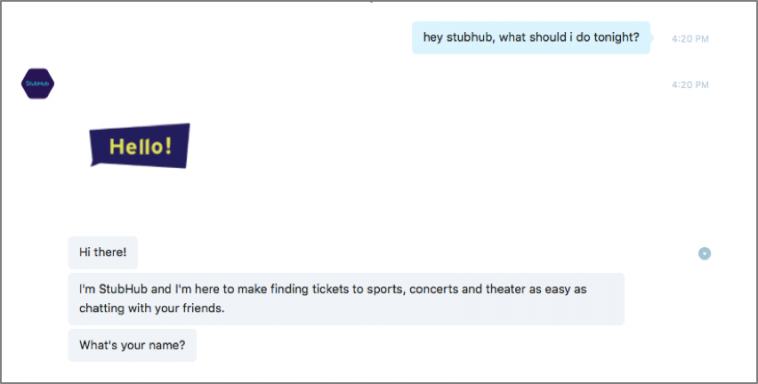Select the 'hey stubhub' sent message bubble
The width and height of the screenshot is (758, 384).
coord(531,37)
